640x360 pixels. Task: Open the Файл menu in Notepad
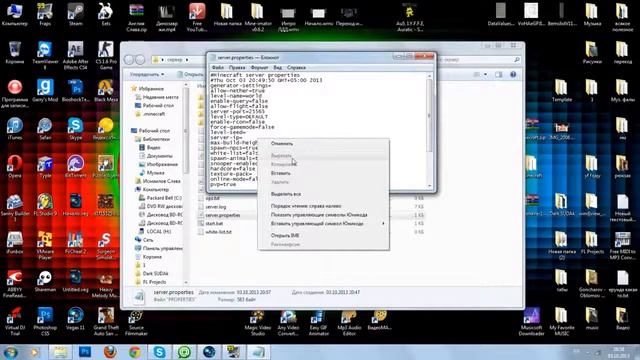pyautogui.click(x=218, y=67)
